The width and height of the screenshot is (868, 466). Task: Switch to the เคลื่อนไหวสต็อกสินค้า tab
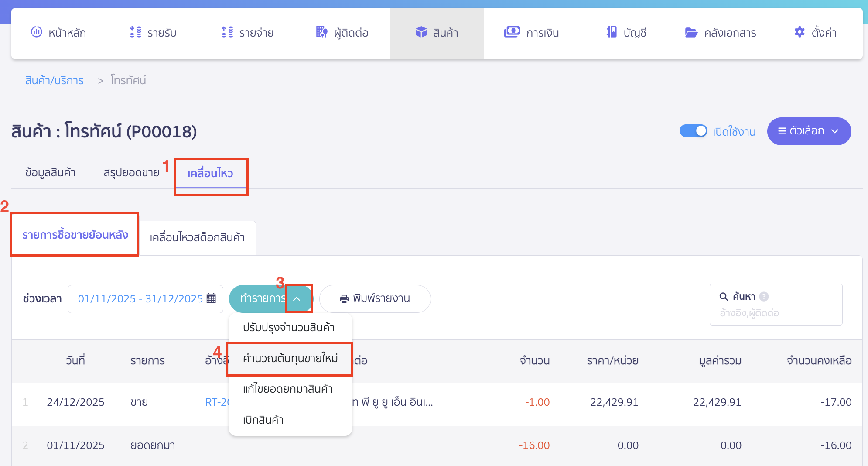[x=197, y=238]
